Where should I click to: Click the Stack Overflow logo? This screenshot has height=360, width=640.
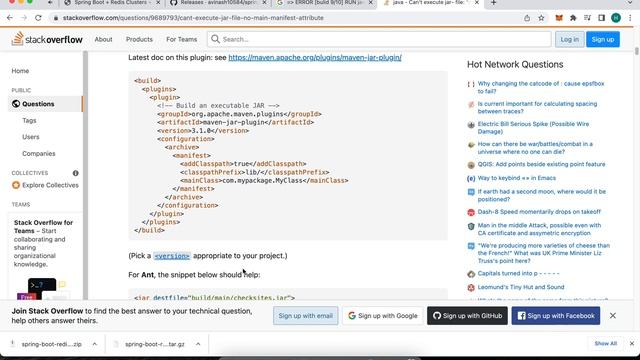click(x=47, y=39)
